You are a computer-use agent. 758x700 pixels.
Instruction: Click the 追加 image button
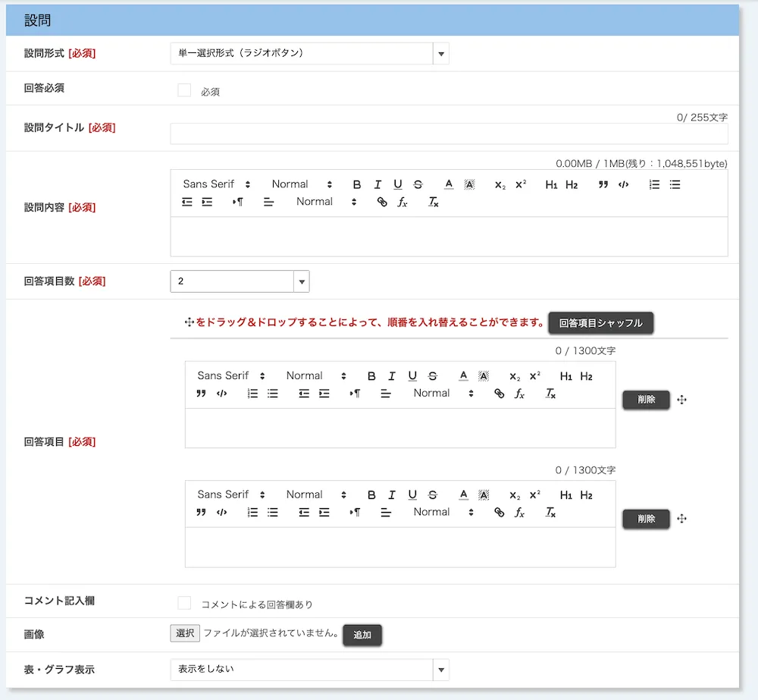pyautogui.click(x=362, y=635)
